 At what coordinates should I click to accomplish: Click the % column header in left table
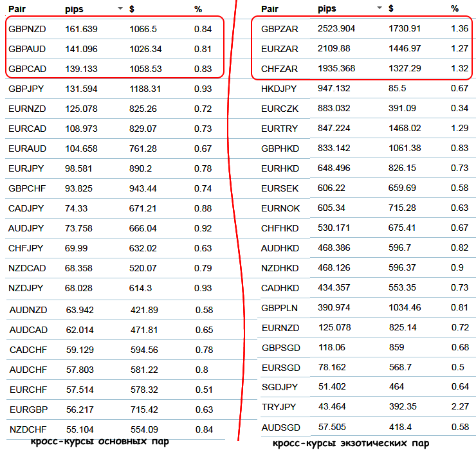coord(198,9)
